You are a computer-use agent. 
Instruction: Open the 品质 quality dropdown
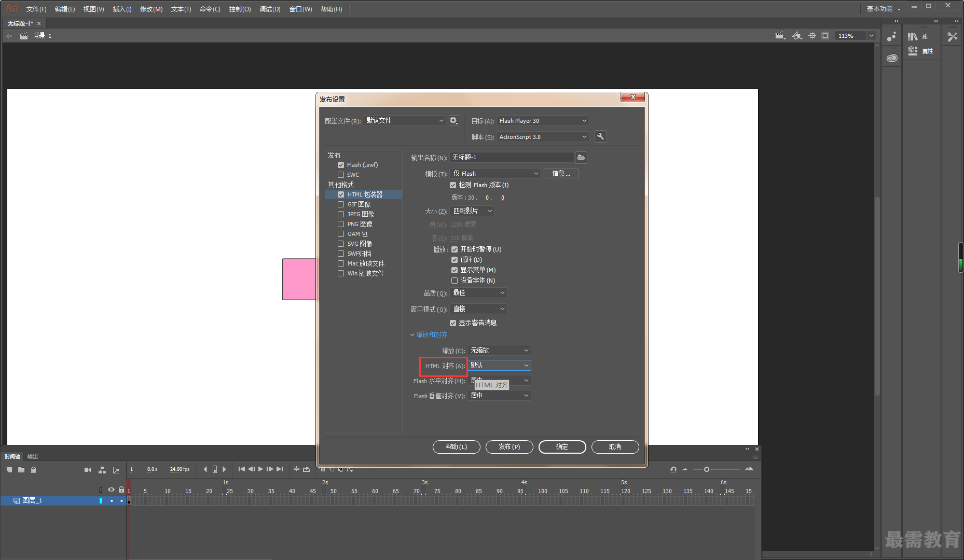(478, 293)
